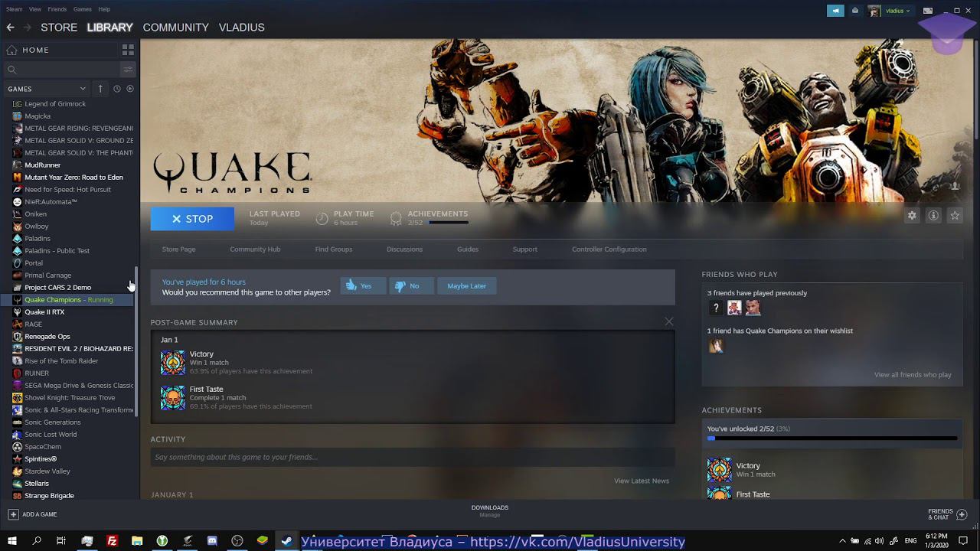Click the RUINER game icon in library list

pyautogui.click(x=18, y=373)
